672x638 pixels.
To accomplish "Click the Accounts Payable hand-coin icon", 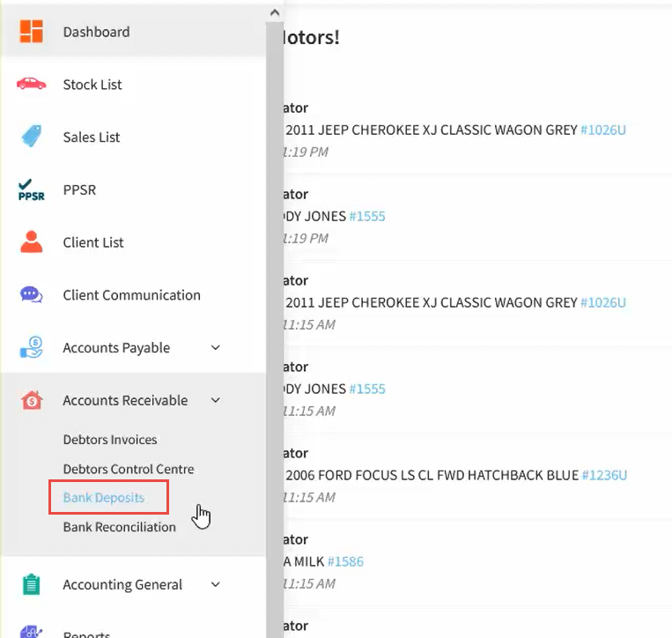I will [31, 347].
